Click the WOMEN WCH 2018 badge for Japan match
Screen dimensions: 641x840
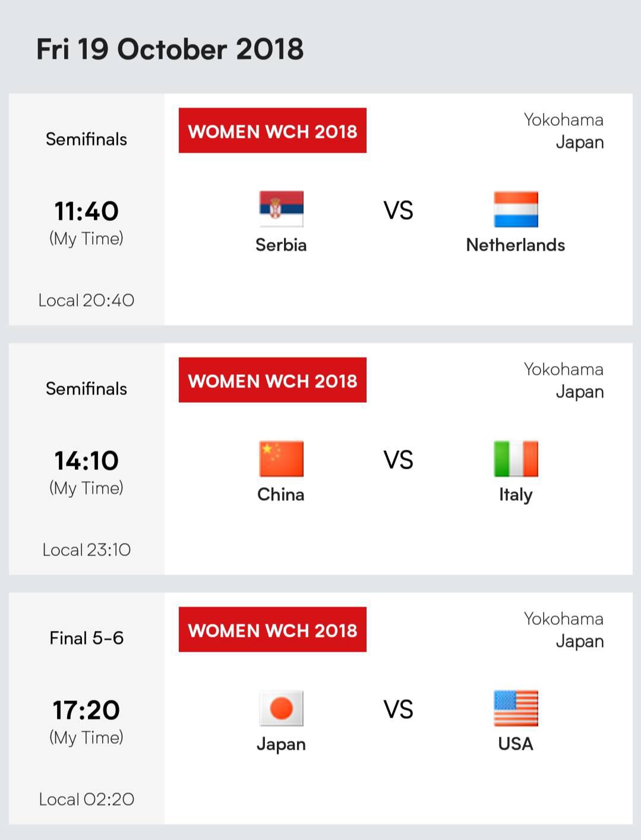[273, 630]
